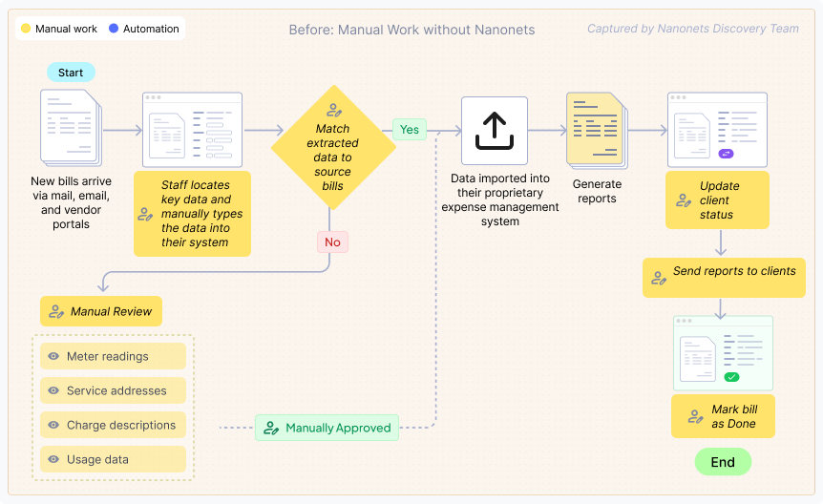Select the Update client status box
This screenshot has height=504, width=823.
click(717, 200)
